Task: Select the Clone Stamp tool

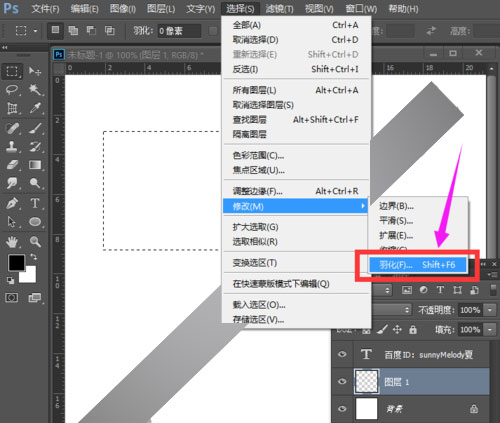Action: tap(12, 146)
